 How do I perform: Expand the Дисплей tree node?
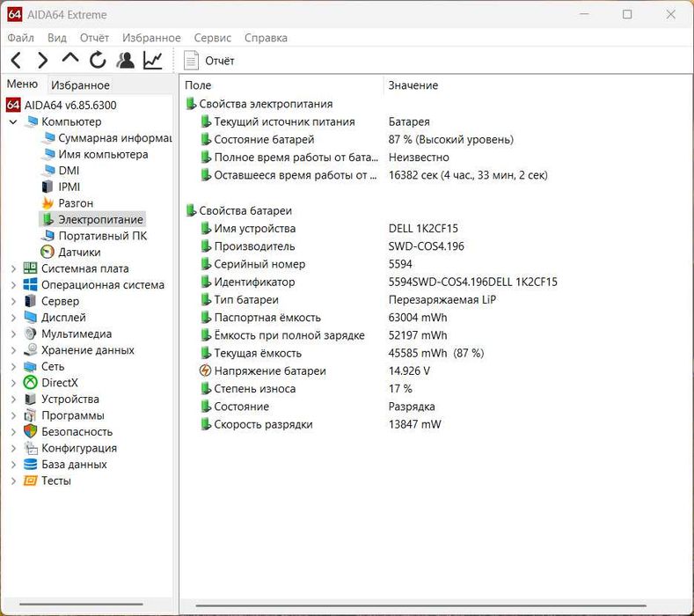(x=13, y=318)
